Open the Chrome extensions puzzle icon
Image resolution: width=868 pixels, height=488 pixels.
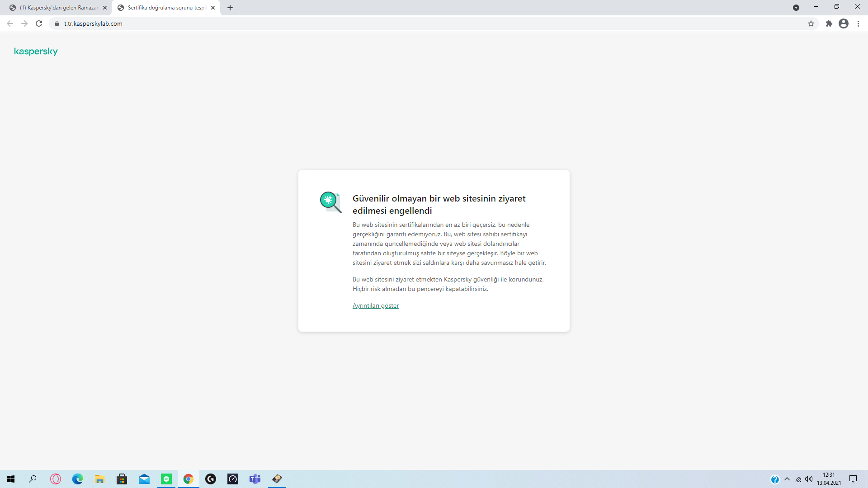[x=829, y=23]
